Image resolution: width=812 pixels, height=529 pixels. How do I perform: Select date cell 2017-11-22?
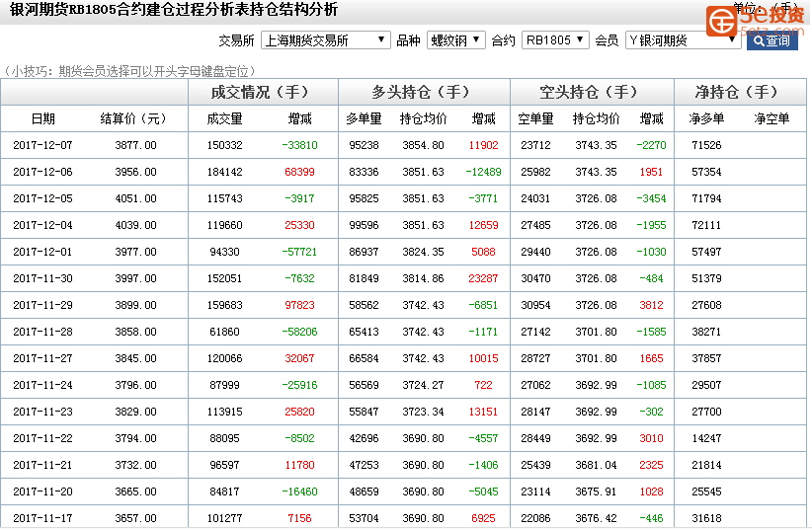coord(43,438)
